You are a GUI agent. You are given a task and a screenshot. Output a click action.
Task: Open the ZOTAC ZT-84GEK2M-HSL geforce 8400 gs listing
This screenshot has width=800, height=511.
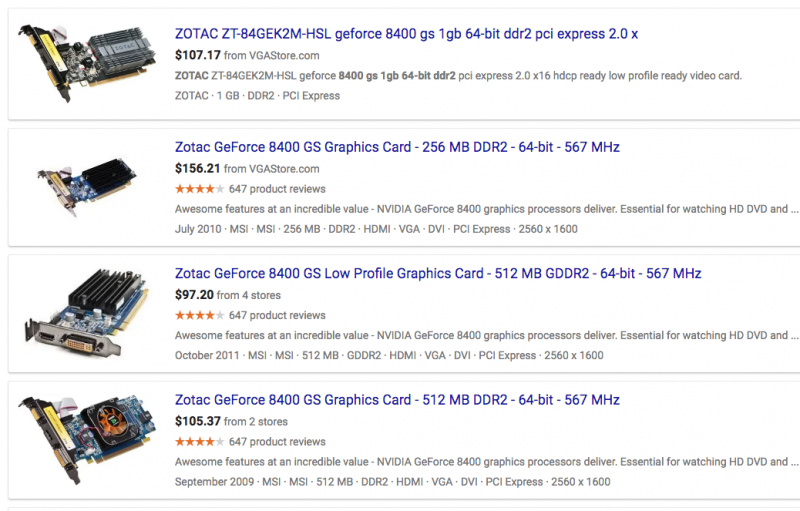click(406, 34)
